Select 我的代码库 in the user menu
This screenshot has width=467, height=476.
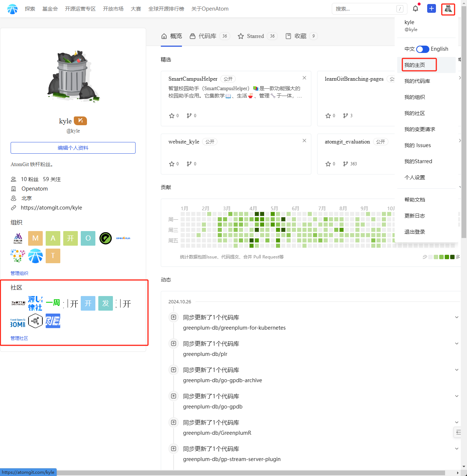coord(426,81)
